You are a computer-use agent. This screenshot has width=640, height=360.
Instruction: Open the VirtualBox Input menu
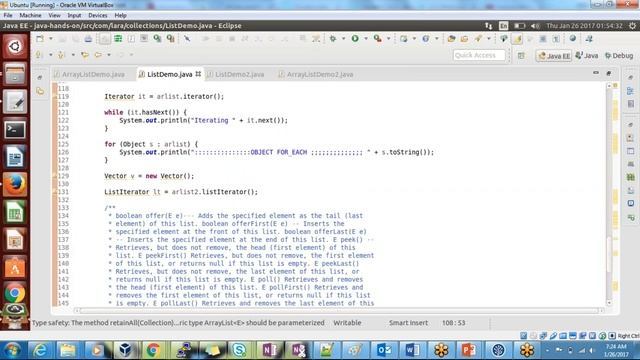point(74,15)
